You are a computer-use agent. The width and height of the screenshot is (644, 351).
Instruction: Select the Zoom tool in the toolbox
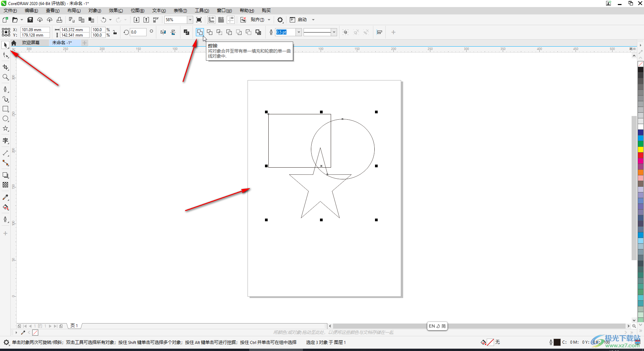pyautogui.click(x=5, y=77)
